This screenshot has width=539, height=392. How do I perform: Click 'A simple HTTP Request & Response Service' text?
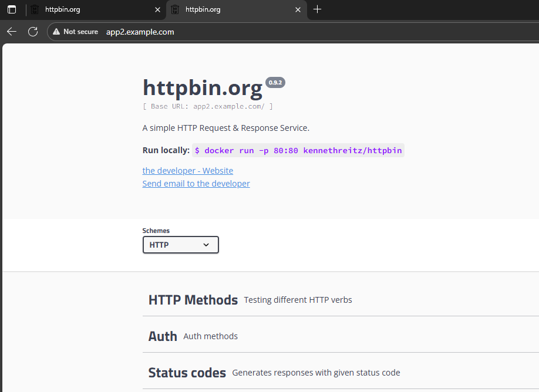[226, 128]
